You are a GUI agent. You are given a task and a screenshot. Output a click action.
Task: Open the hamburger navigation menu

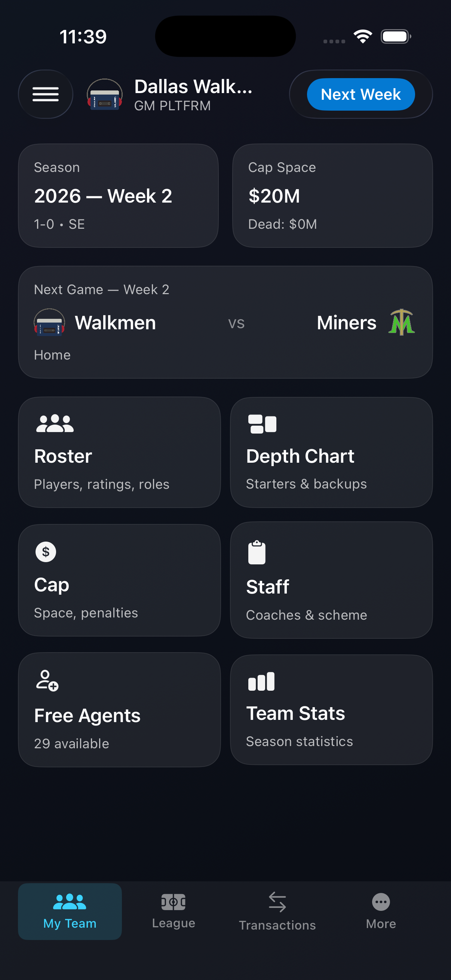click(x=45, y=94)
